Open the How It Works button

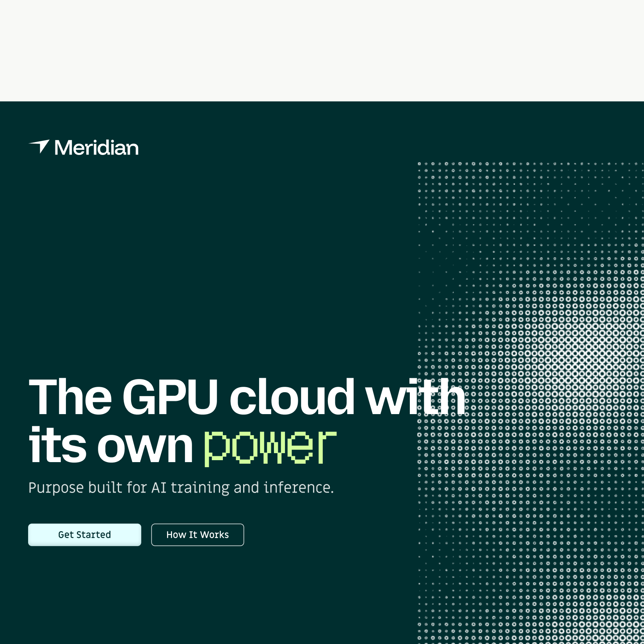pyautogui.click(x=197, y=535)
